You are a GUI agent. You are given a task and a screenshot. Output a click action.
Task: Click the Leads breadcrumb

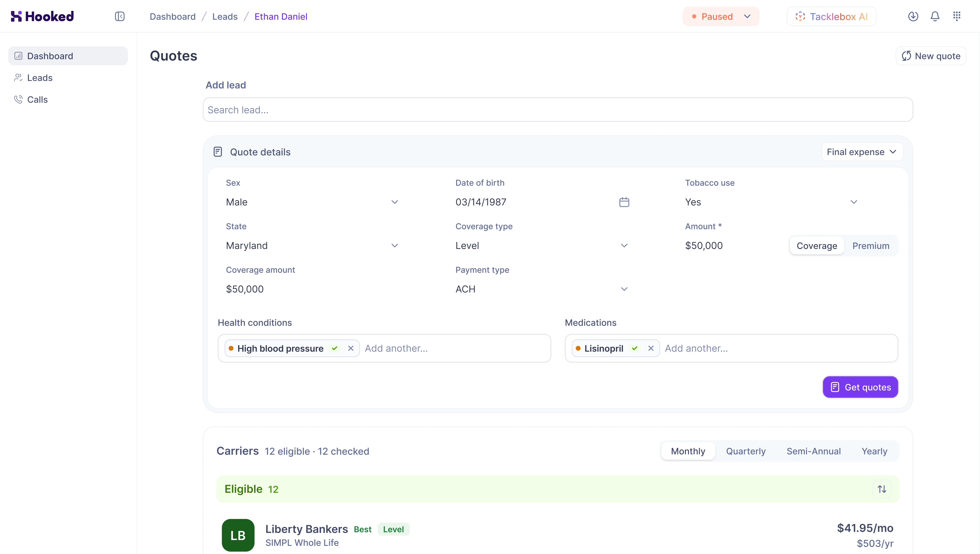point(225,16)
